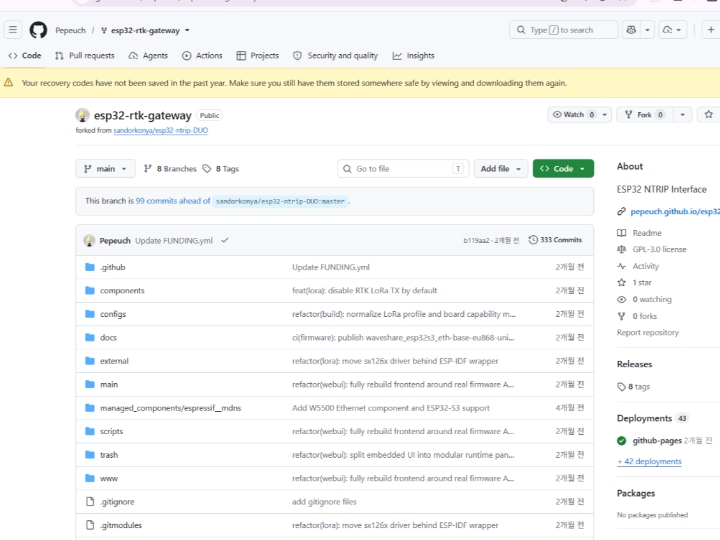Screen dimensions: 720x540
Task: Open the Projects tab
Action: coord(258,56)
